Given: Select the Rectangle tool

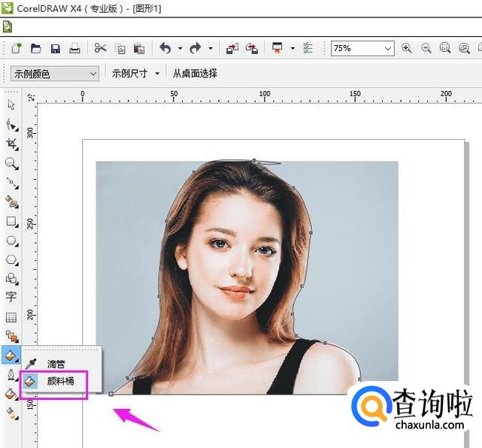Looking at the screenshot, I should click(11, 222).
